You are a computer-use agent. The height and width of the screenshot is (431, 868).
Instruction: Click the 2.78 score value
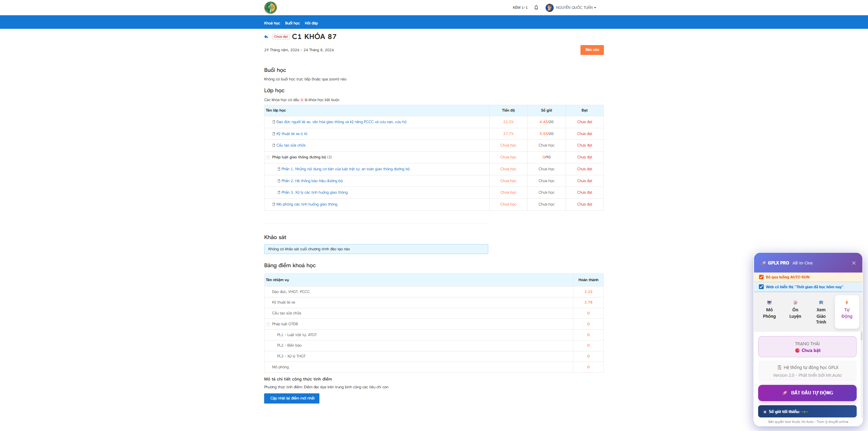[588, 302]
